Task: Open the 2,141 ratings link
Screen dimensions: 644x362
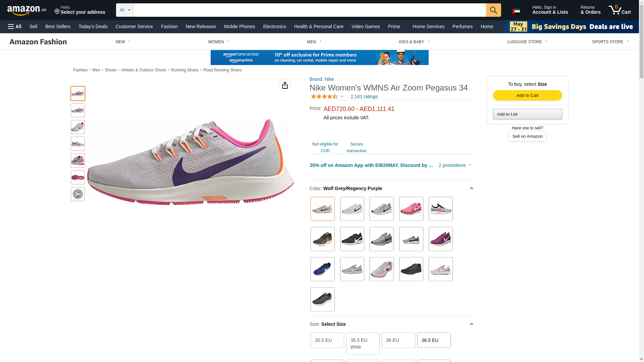Action: 364,97
